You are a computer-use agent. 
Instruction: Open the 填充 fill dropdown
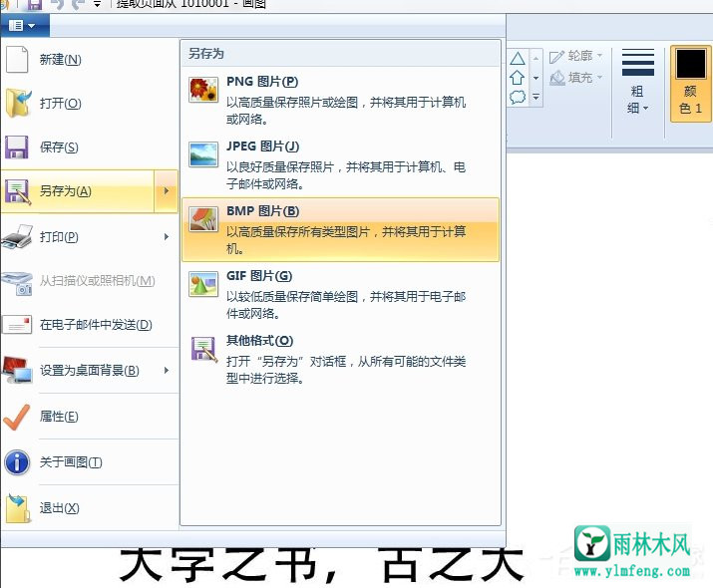(575, 78)
